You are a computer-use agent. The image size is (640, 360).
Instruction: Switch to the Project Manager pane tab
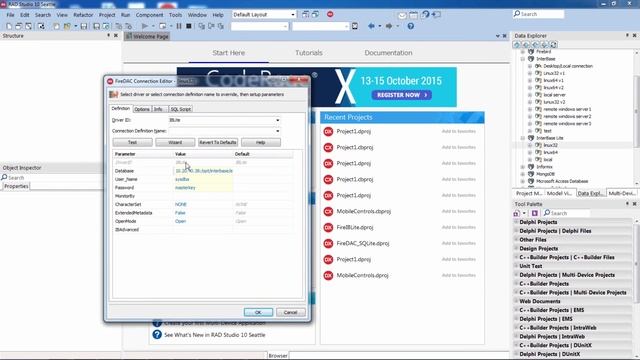529,193
